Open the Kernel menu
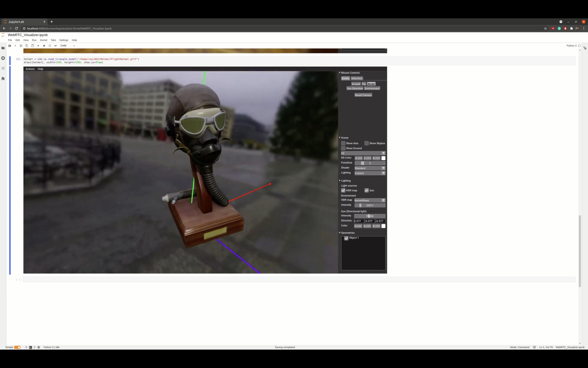The width and height of the screenshot is (588, 368). coord(44,40)
